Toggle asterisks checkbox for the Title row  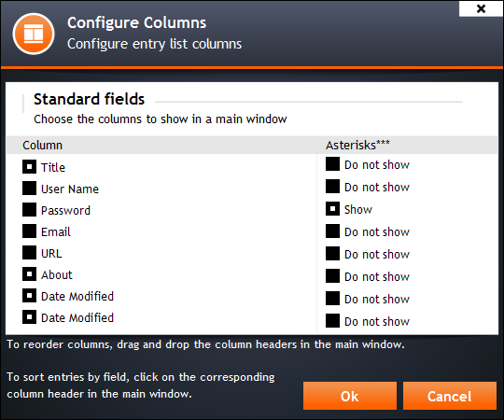tap(332, 164)
